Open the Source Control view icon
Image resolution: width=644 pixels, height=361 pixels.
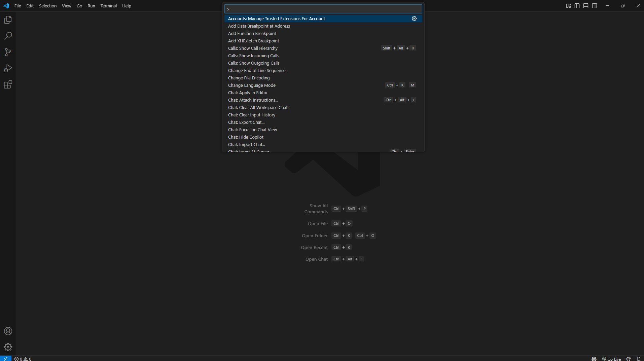pyautogui.click(x=8, y=52)
